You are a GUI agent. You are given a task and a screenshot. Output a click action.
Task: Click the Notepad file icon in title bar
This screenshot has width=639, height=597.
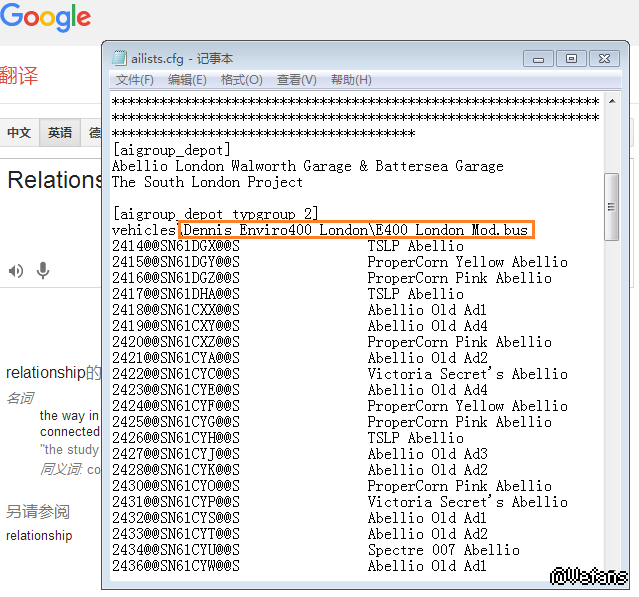pyautogui.click(x=119, y=58)
